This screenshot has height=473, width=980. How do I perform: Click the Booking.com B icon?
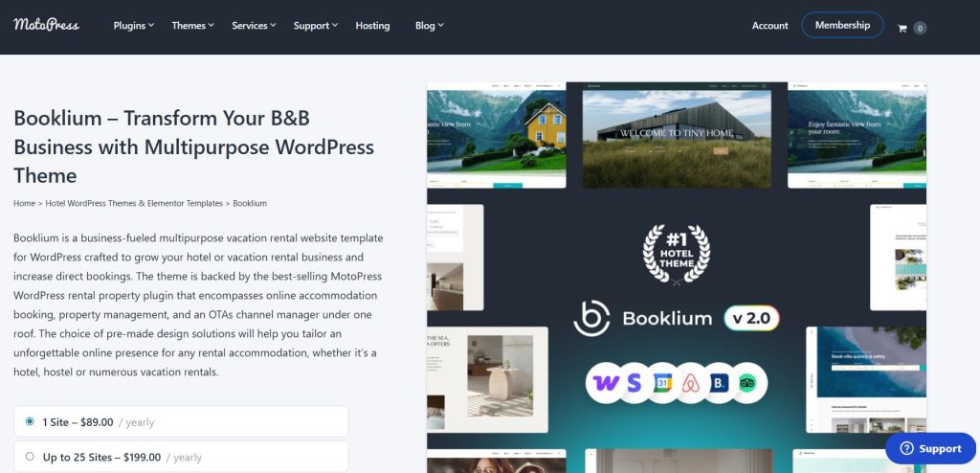(x=719, y=383)
